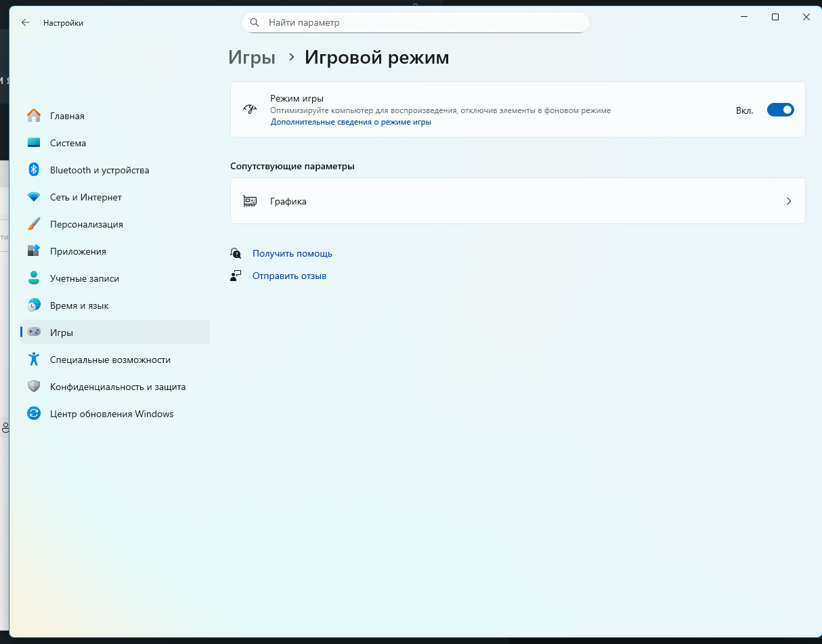Click the Центр обновления Windows icon

tap(34, 414)
